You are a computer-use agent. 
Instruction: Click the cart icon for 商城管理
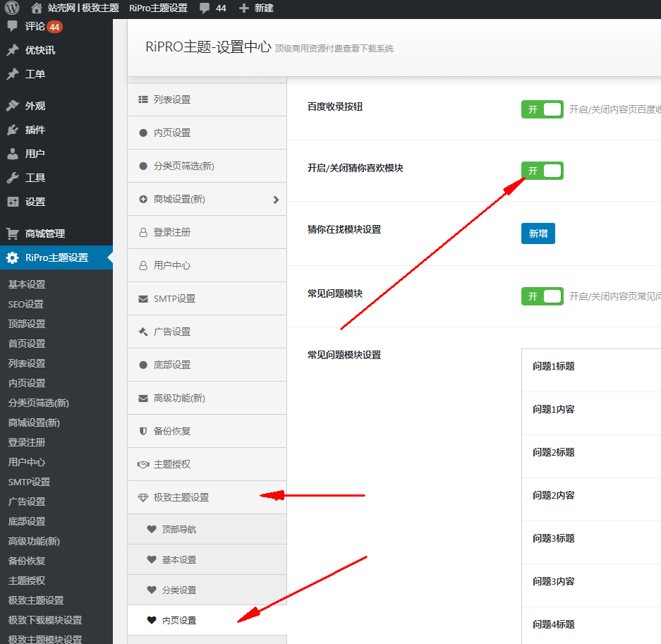(13, 233)
